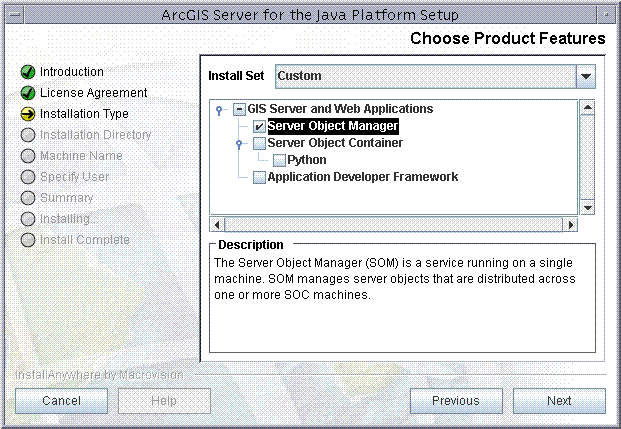The width and height of the screenshot is (621, 429).
Task: Click the grey circle beside Installing
Action: tap(28, 219)
